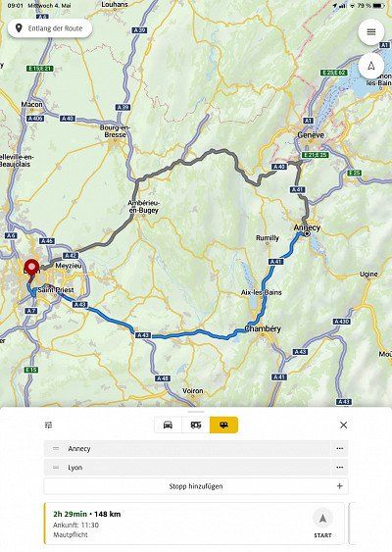Open options menu for Annecy stop
This screenshot has width=392, height=552.
point(339,448)
